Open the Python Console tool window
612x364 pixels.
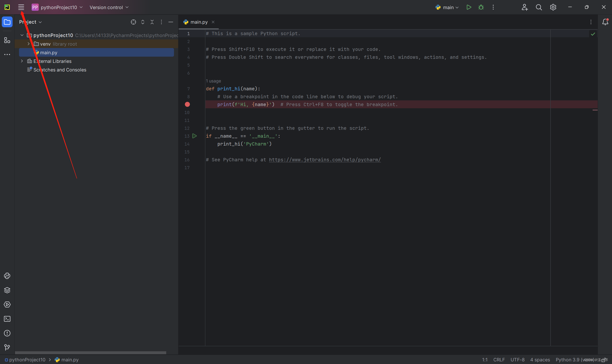click(x=7, y=276)
